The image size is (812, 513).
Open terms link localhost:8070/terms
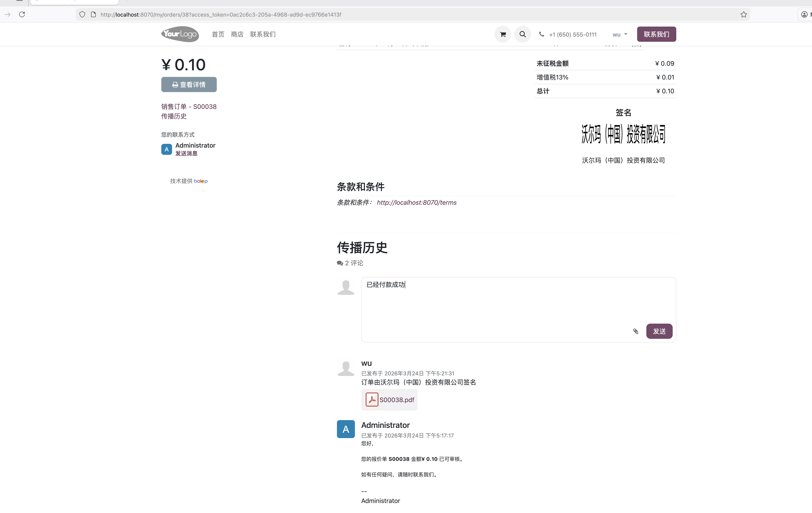tap(416, 203)
